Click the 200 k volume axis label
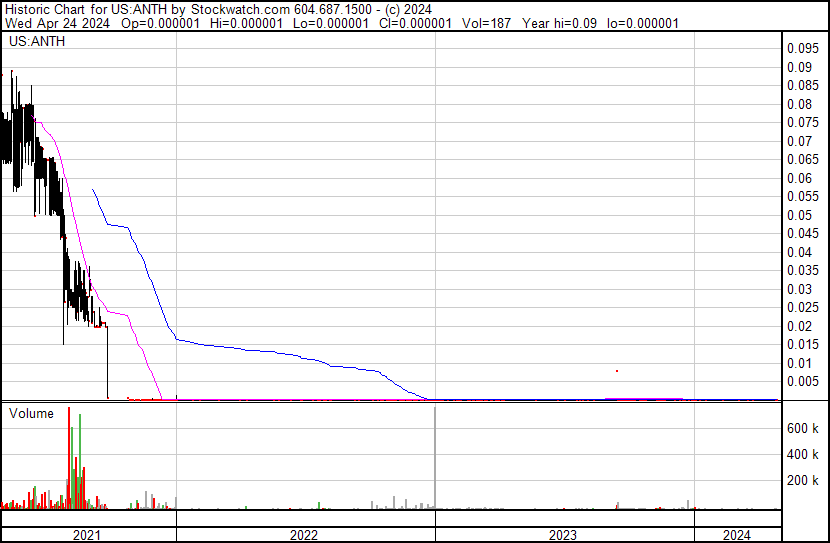Image resolution: width=830 pixels, height=543 pixels. (804, 481)
